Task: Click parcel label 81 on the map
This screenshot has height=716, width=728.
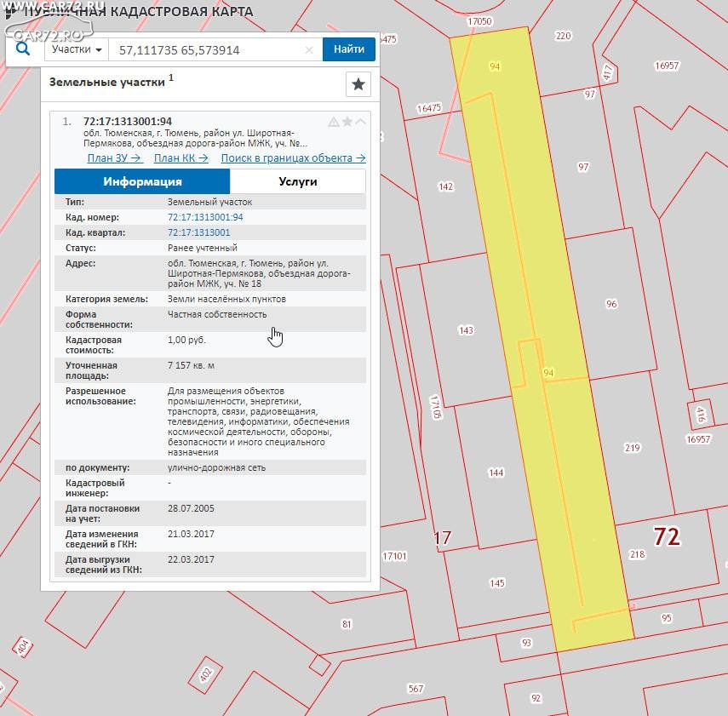Action: click(347, 624)
